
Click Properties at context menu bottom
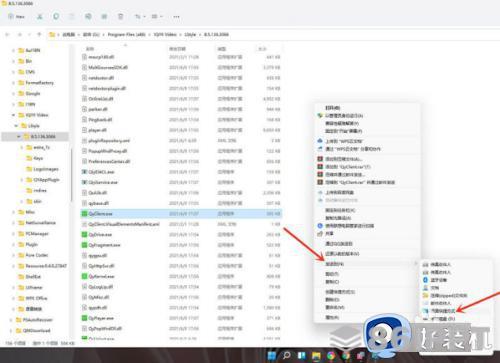[x=332, y=317]
